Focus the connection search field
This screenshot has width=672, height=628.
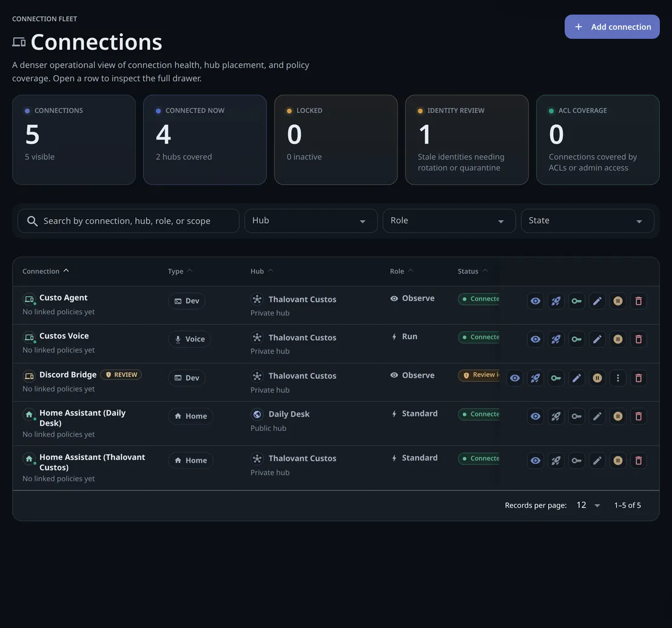(x=128, y=221)
